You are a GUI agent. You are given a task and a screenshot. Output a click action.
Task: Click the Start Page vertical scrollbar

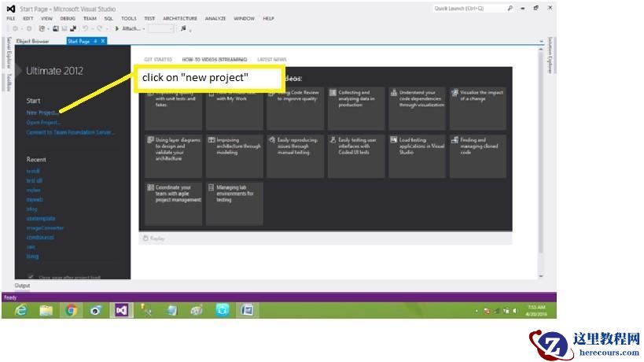(x=541, y=151)
